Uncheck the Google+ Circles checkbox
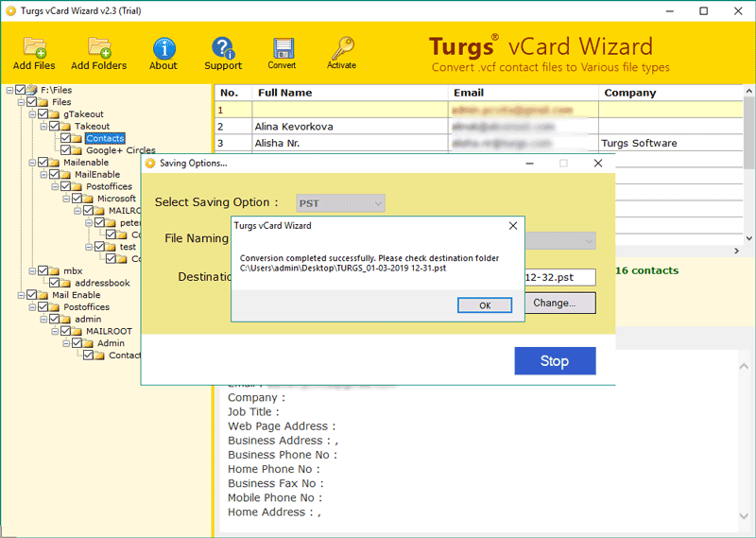The width and height of the screenshot is (756, 538). tap(65, 150)
